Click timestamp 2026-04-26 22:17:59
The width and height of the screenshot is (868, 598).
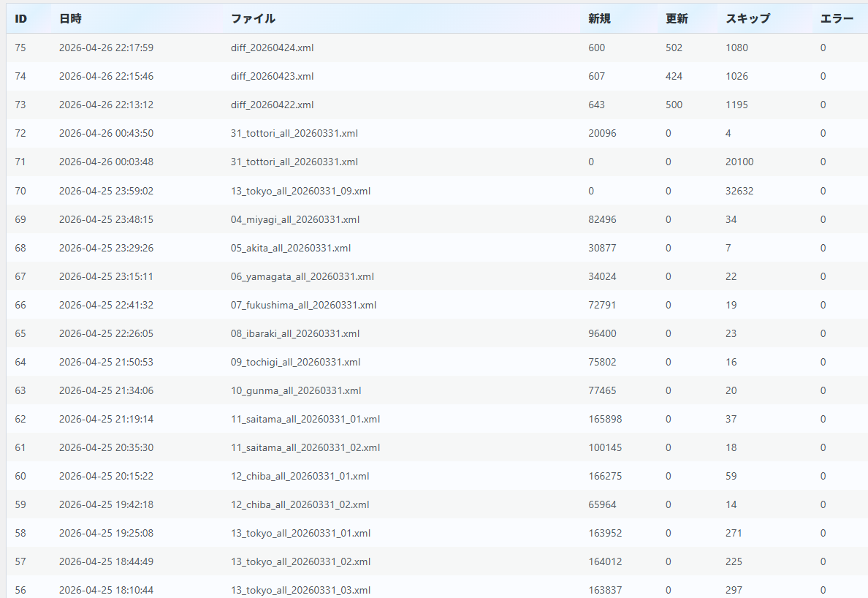(x=106, y=48)
